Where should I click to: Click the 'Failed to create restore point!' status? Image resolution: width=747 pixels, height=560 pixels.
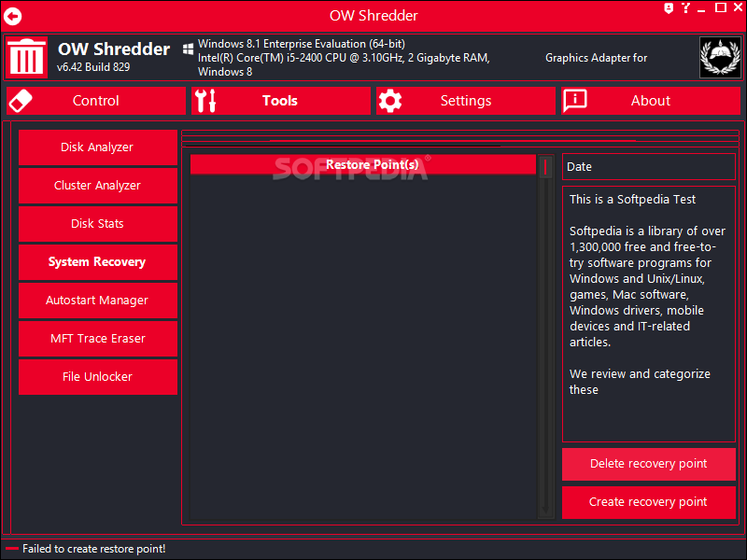coord(94,549)
